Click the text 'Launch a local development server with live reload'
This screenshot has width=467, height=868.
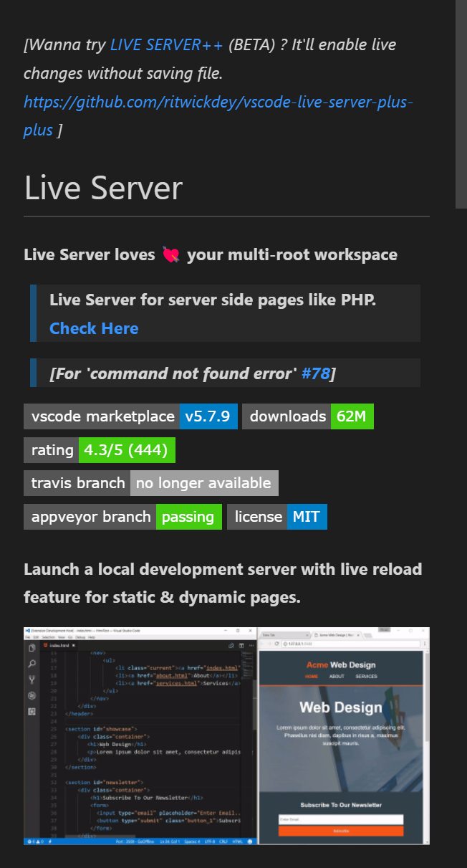click(223, 569)
